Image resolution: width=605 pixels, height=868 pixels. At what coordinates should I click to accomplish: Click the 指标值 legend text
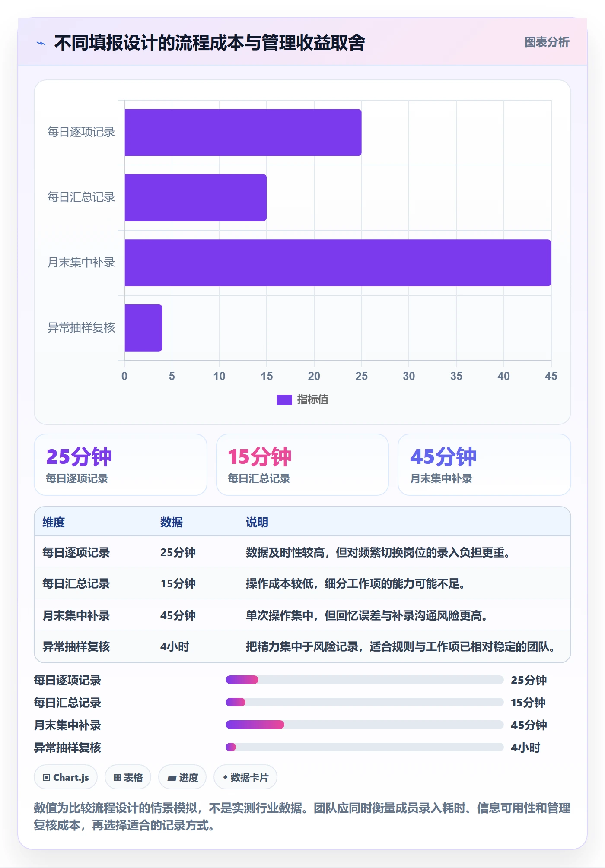313,400
